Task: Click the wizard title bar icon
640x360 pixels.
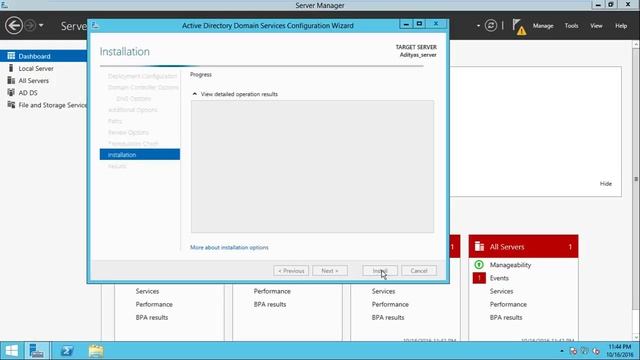Action: pos(95,25)
